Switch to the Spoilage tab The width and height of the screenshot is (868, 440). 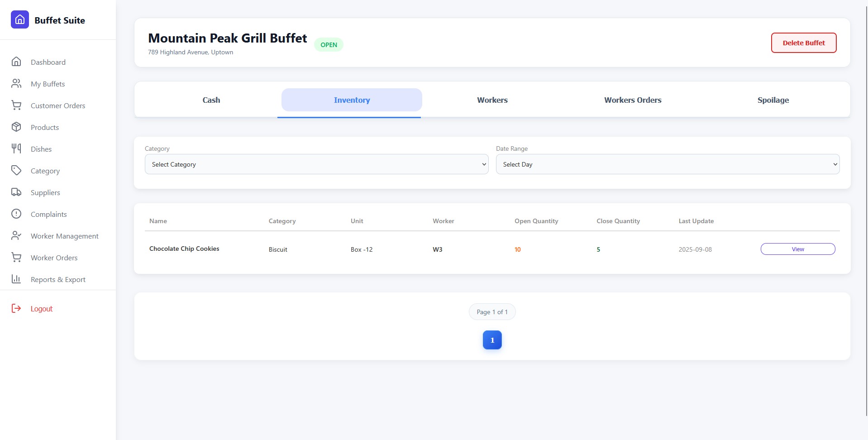click(773, 100)
